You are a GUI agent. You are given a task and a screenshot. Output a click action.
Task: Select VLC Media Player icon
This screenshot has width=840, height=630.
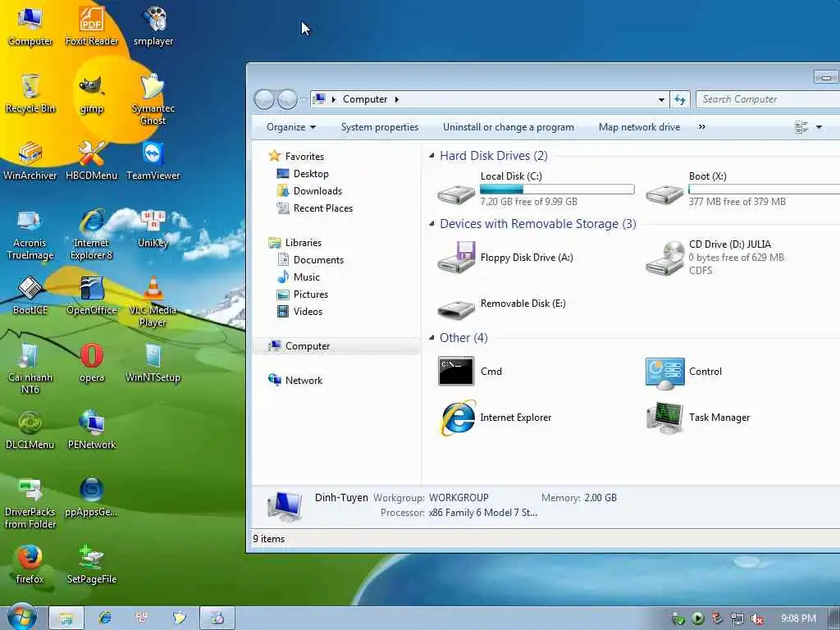coord(153,302)
